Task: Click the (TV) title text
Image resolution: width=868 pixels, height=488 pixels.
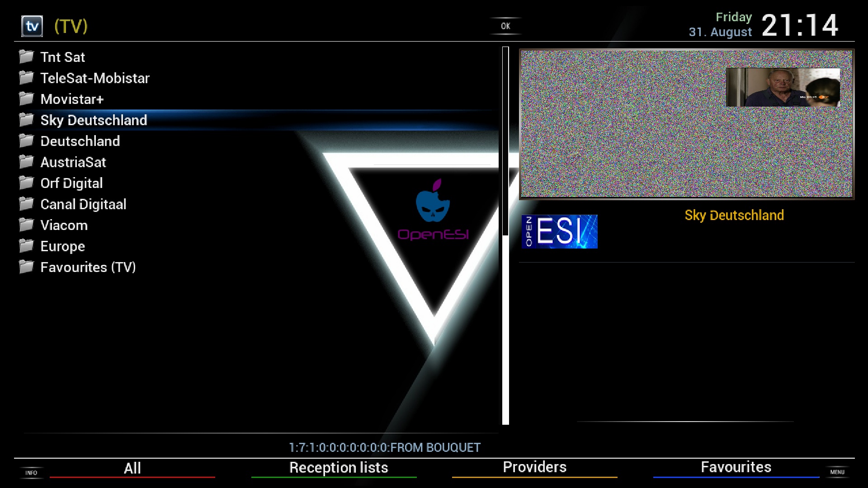Action: coord(71,26)
